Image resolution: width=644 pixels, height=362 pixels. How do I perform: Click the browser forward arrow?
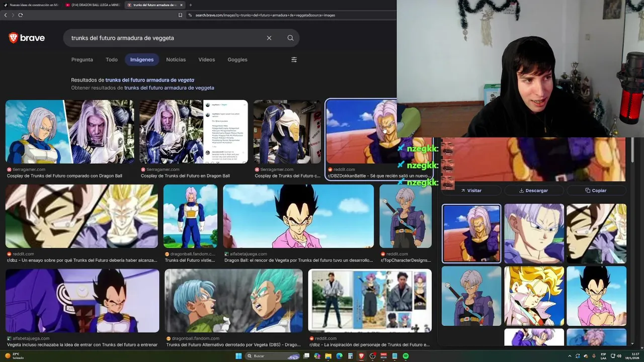13,15
